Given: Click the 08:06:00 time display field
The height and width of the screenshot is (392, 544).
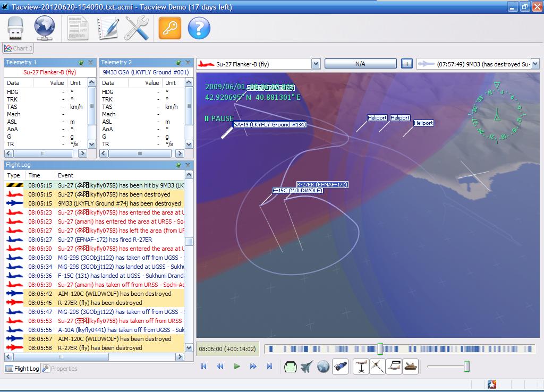Looking at the screenshot, I should 227,349.
